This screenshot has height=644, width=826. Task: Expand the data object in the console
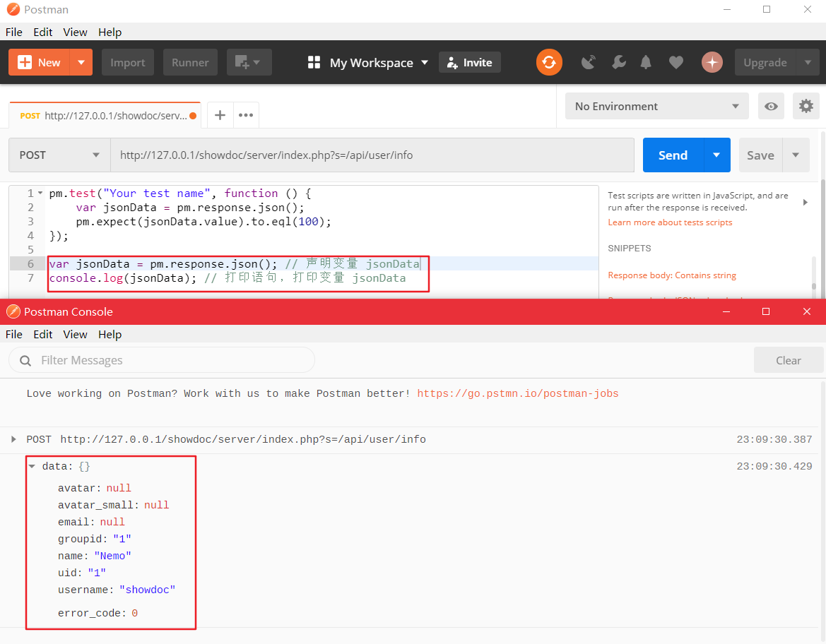coord(32,466)
